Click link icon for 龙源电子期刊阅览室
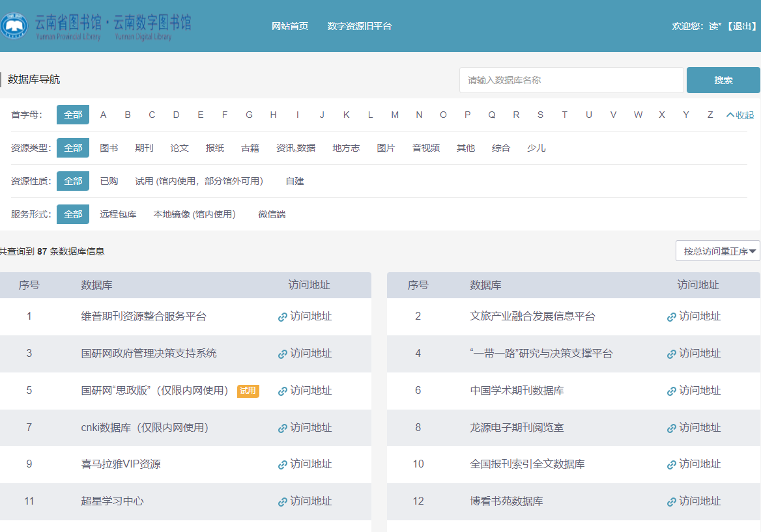This screenshot has height=532, width=761. coord(672,428)
